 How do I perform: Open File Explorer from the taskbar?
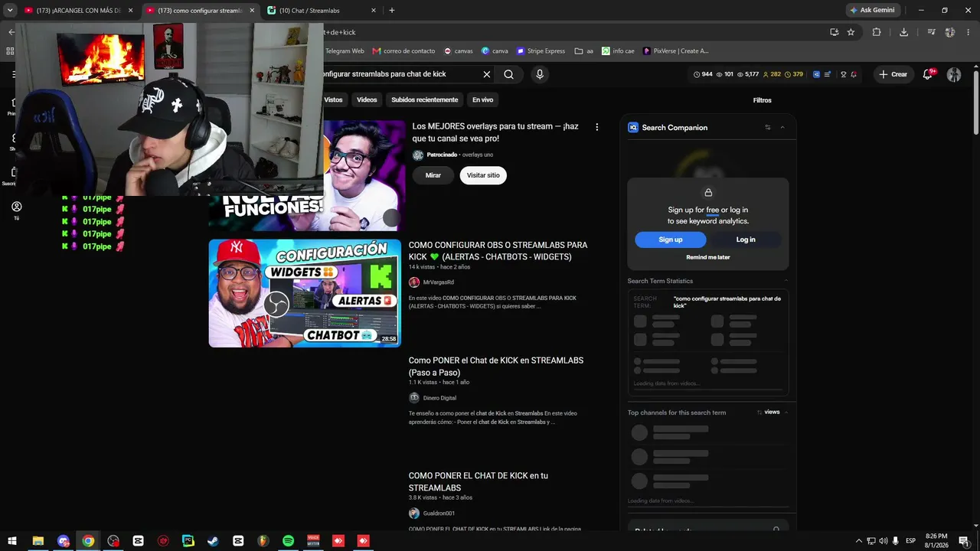click(x=38, y=541)
